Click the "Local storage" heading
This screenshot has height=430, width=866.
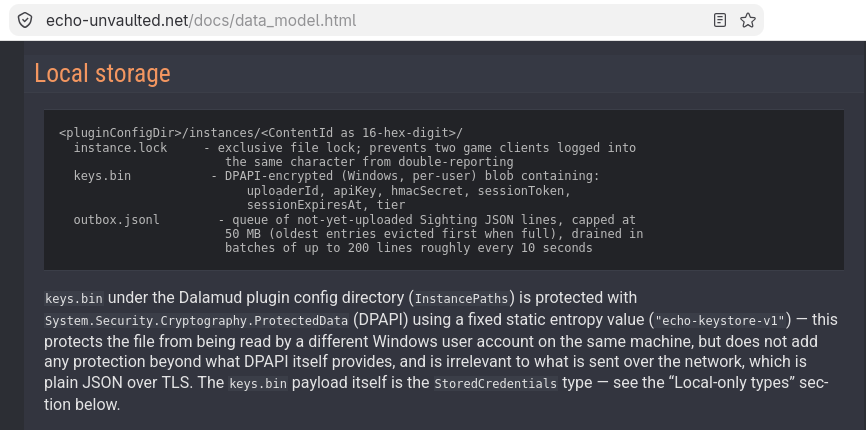pyautogui.click(x=103, y=73)
